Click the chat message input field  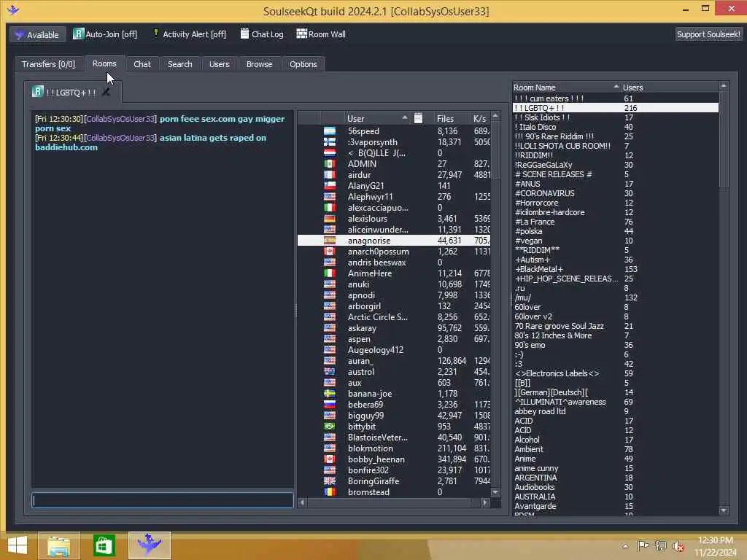(x=163, y=500)
